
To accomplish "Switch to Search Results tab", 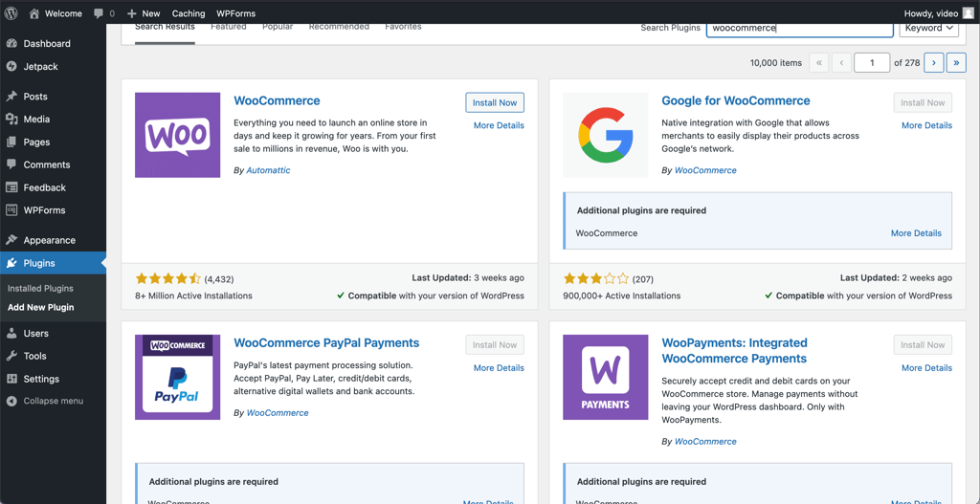I will tap(165, 27).
